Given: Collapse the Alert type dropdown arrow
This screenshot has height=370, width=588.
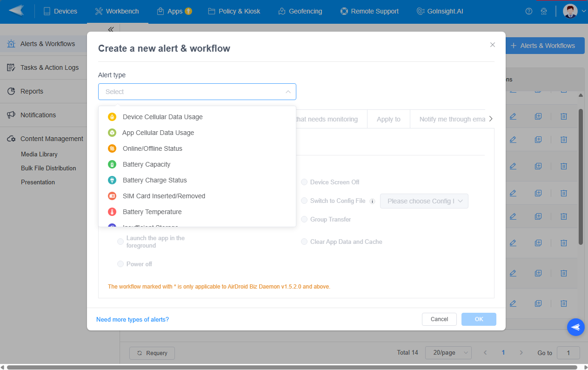Looking at the screenshot, I should [x=288, y=92].
